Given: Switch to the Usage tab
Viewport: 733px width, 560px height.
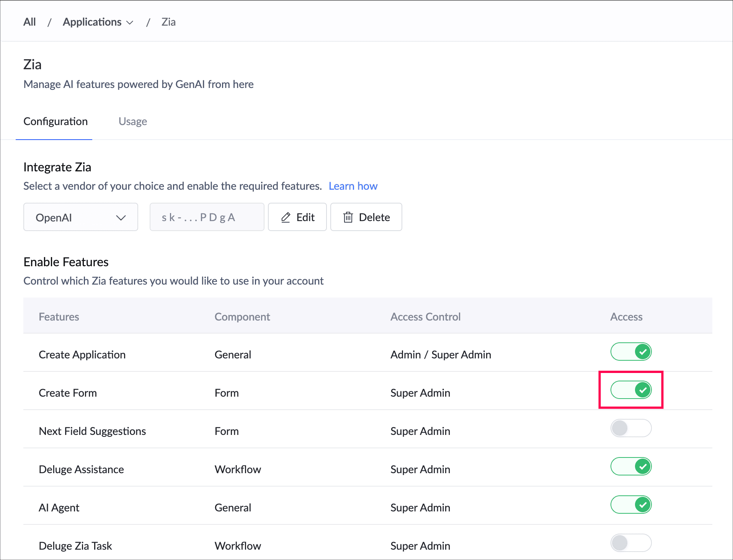Looking at the screenshot, I should [x=132, y=121].
